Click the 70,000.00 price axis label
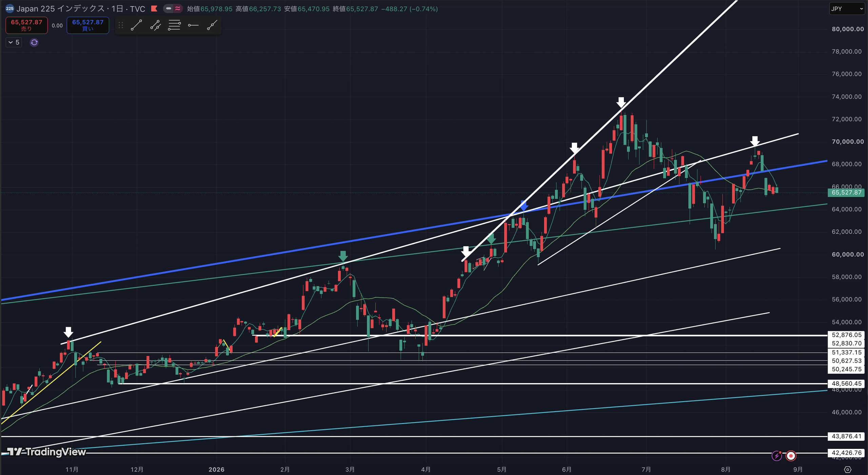The image size is (868, 475). (848, 142)
